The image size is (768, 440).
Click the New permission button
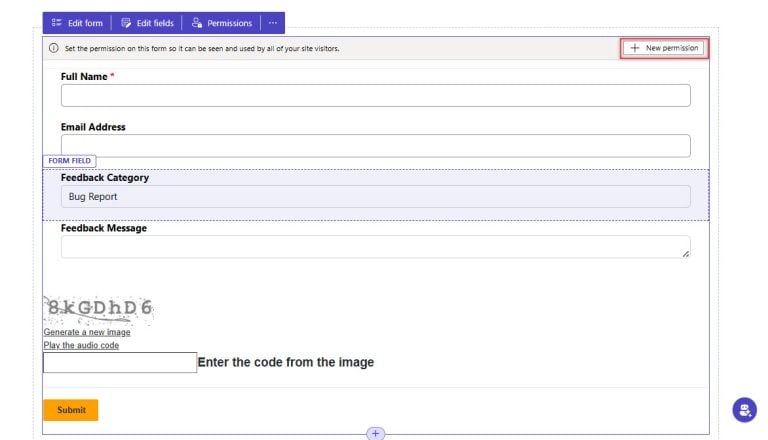pyautogui.click(x=664, y=48)
